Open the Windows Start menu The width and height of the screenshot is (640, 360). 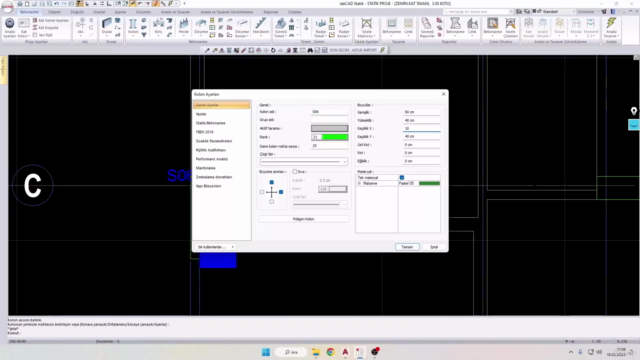pyautogui.click(x=266, y=352)
